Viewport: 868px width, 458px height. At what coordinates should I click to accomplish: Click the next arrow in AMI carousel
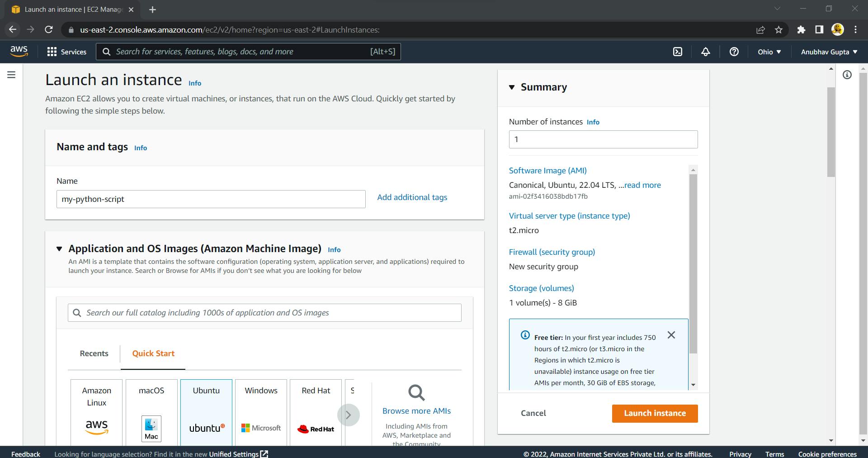click(348, 415)
